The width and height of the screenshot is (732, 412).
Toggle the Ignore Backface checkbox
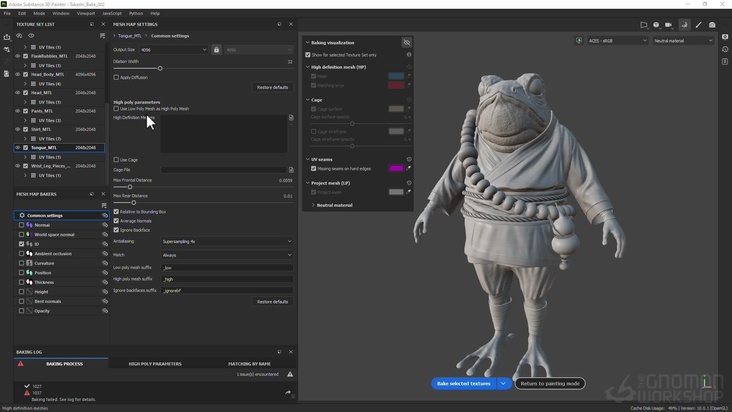(x=116, y=230)
